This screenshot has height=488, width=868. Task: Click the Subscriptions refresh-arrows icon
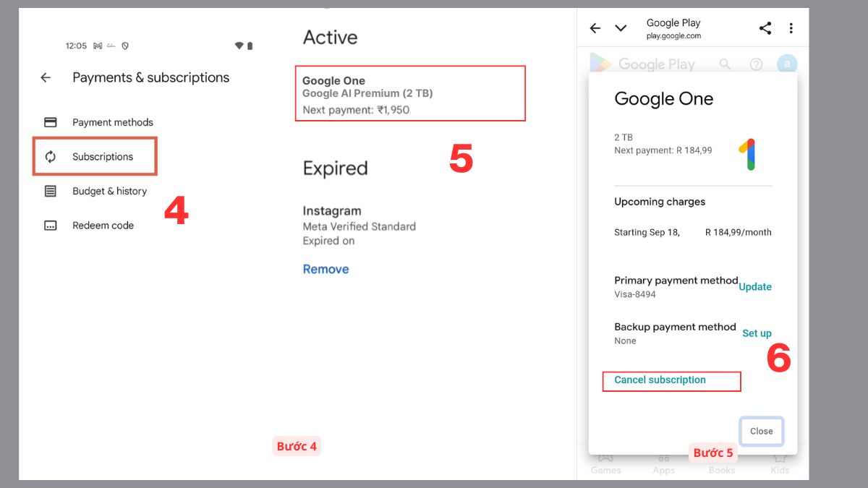51,157
